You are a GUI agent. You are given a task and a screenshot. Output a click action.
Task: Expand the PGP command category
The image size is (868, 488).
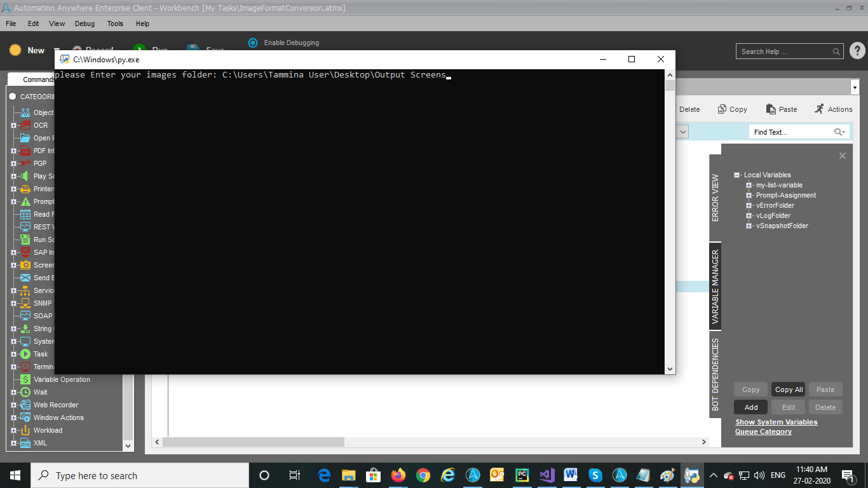(13, 163)
